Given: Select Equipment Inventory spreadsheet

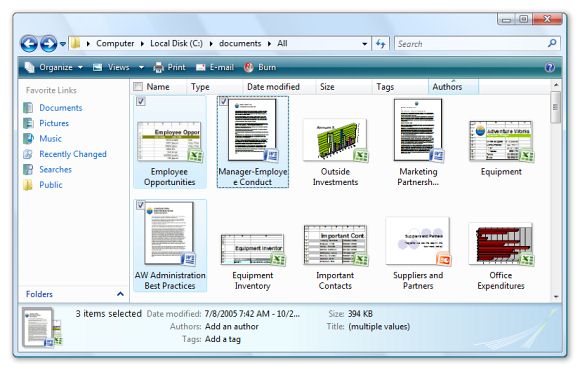Looking at the screenshot, I should click(253, 261).
